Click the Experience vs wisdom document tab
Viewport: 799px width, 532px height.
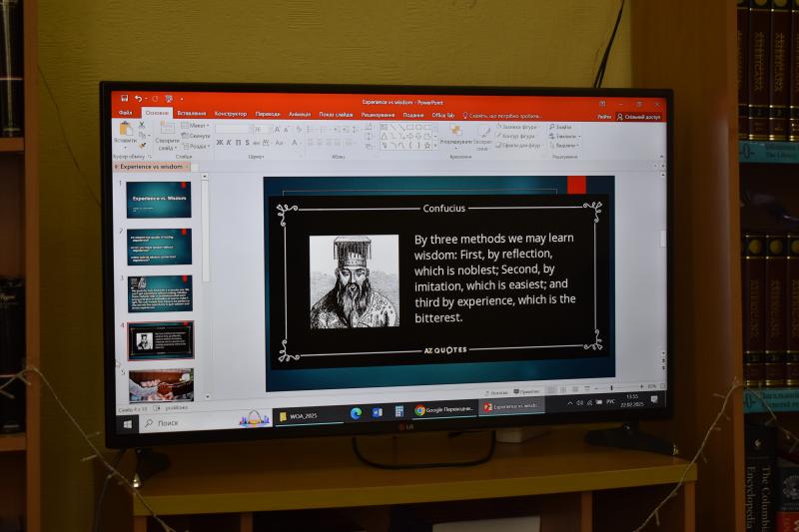pos(152,167)
